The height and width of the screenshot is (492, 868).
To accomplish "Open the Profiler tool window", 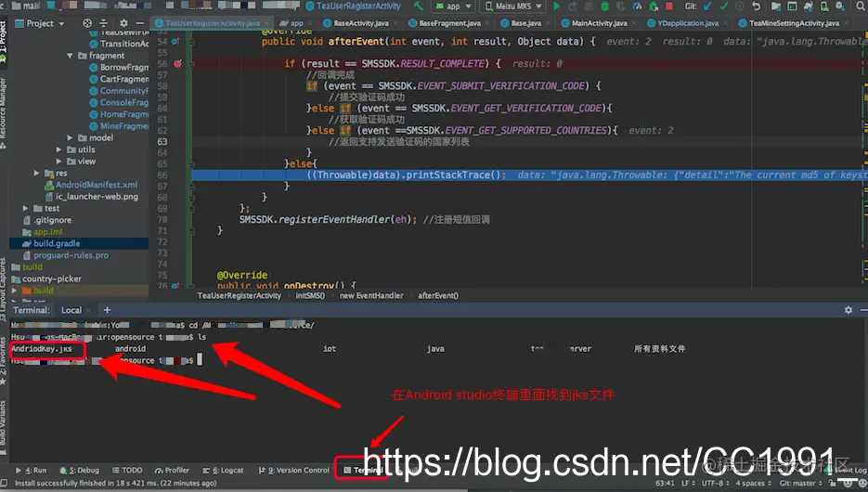I will click(x=172, y=471).
